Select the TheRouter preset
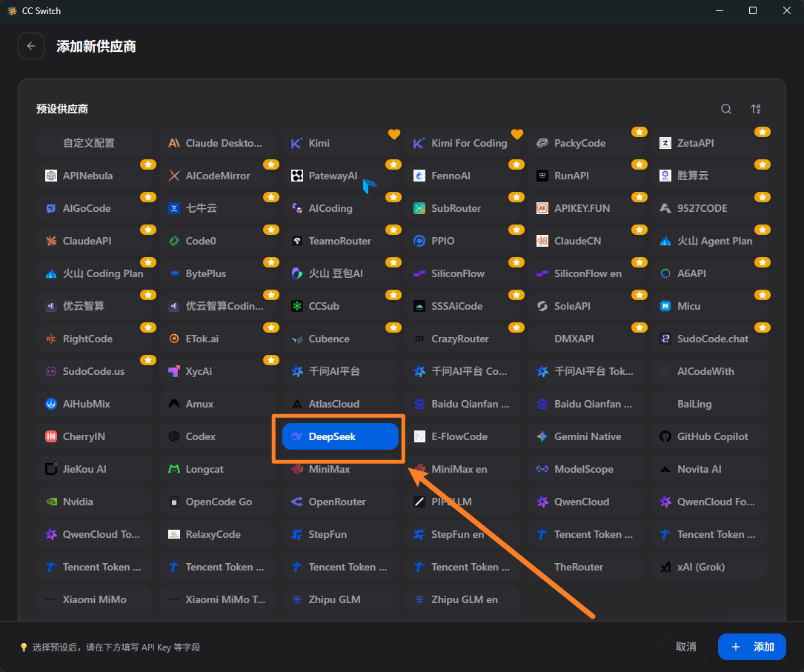804x672 pixels. click(586, 566)
